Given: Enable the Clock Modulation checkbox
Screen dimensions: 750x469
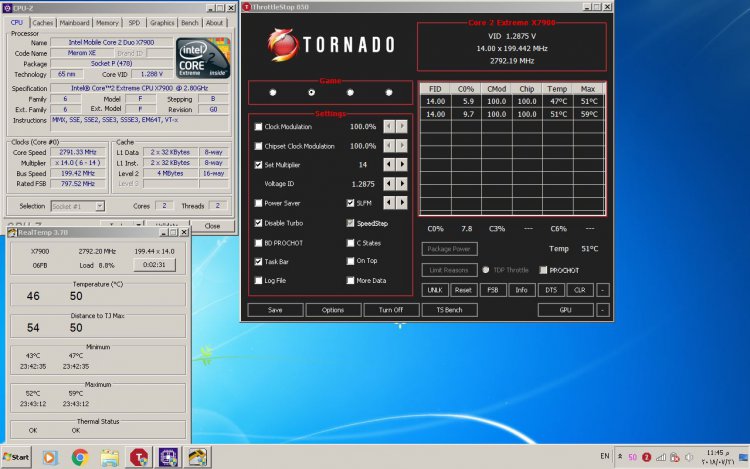Looking at the screenshot, I should [258, 127].
